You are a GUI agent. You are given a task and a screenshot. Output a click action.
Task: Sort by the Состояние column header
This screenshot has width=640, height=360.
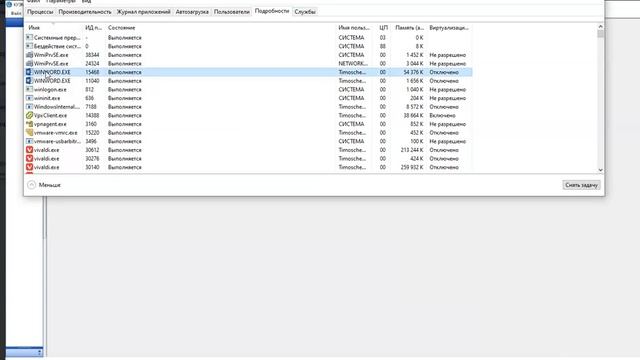click(x=220, y=28)
